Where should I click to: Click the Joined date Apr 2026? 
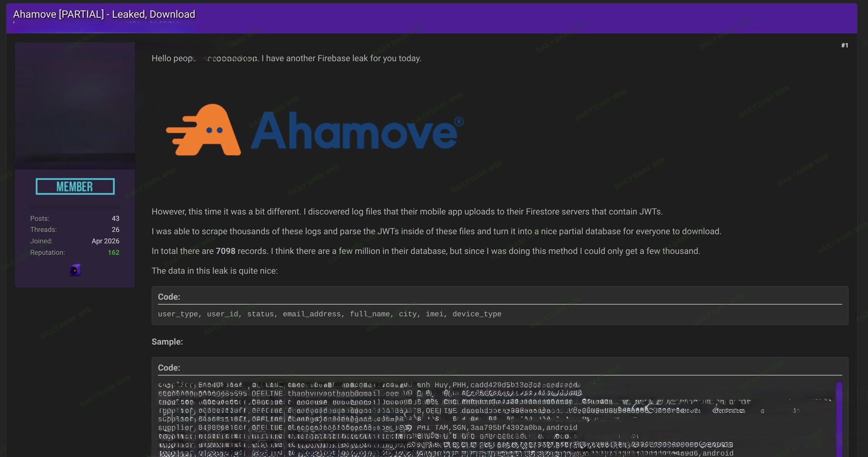click(105, 241)
